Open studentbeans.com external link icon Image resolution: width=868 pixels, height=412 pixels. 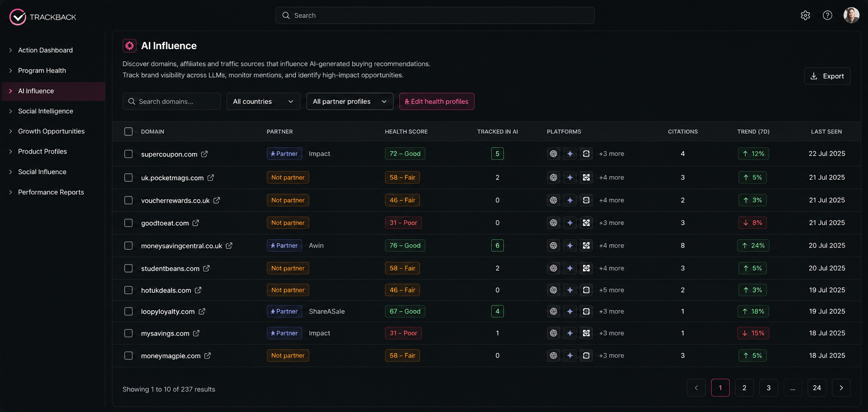click(206, 268)
